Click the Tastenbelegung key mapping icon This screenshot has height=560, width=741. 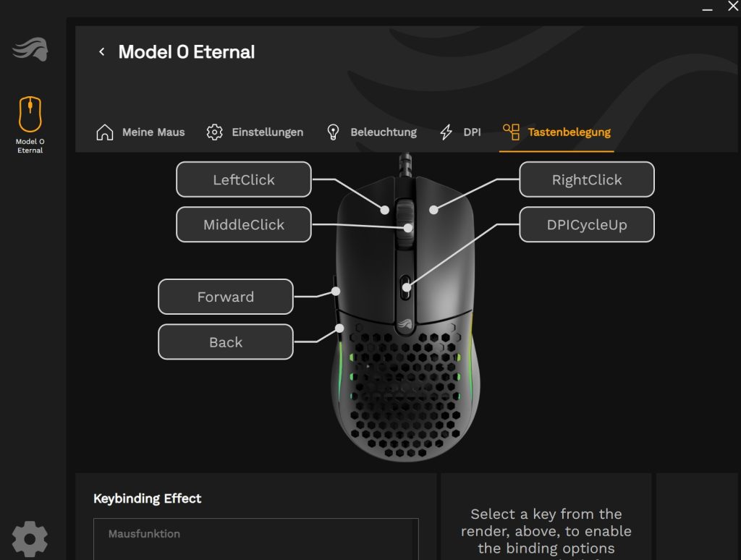(512, 132)
